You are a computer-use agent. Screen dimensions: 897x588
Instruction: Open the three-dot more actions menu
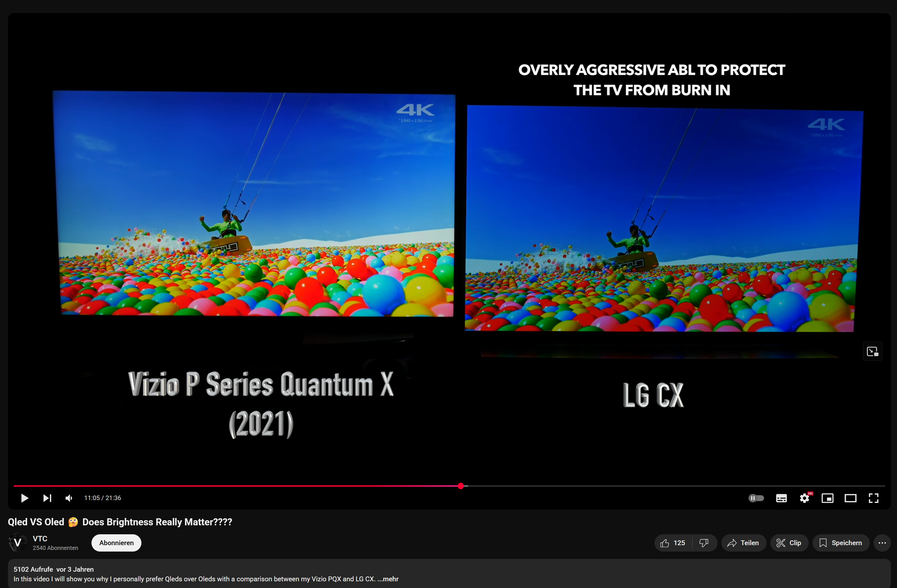tap(882, 543)
